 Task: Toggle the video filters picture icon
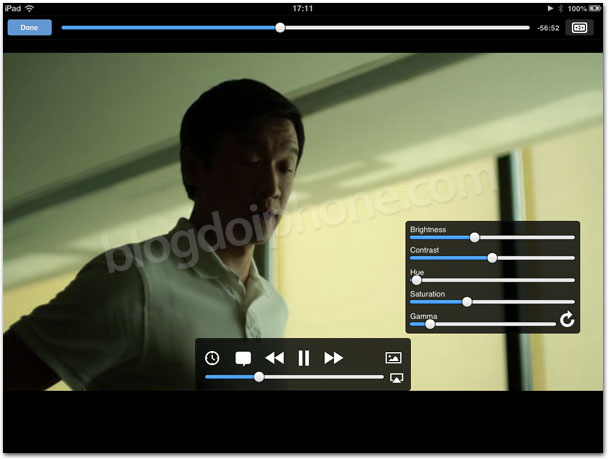[393, 358]
